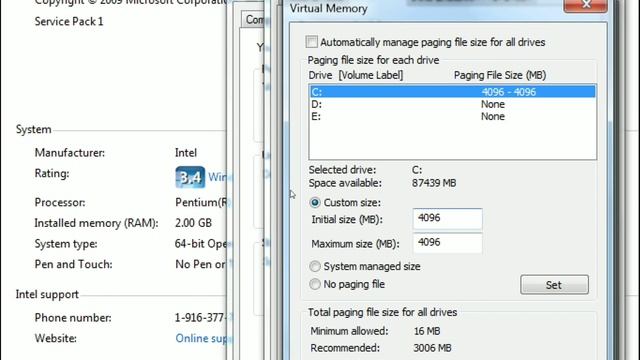Open the Windows Experience Index link
Screen dimensions: 640x360
coord(219,177)
